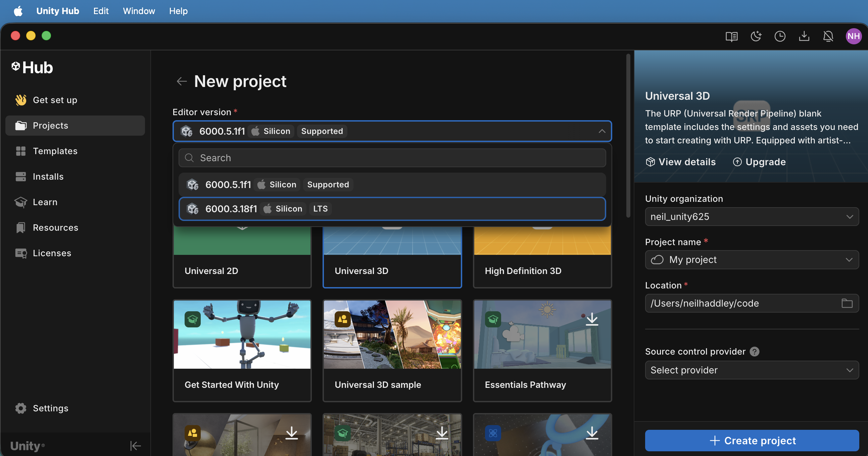Image resolution: width=868 pixels, height=456 pixels.
Task: Click the source control help question icon
Action: pyautogui.click(x=754, y=352)
